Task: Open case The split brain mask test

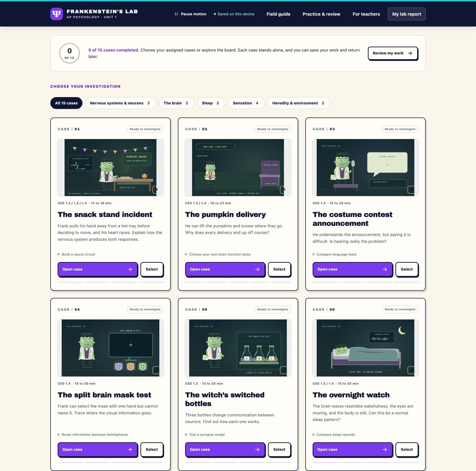Action: [x=98, y=449]
